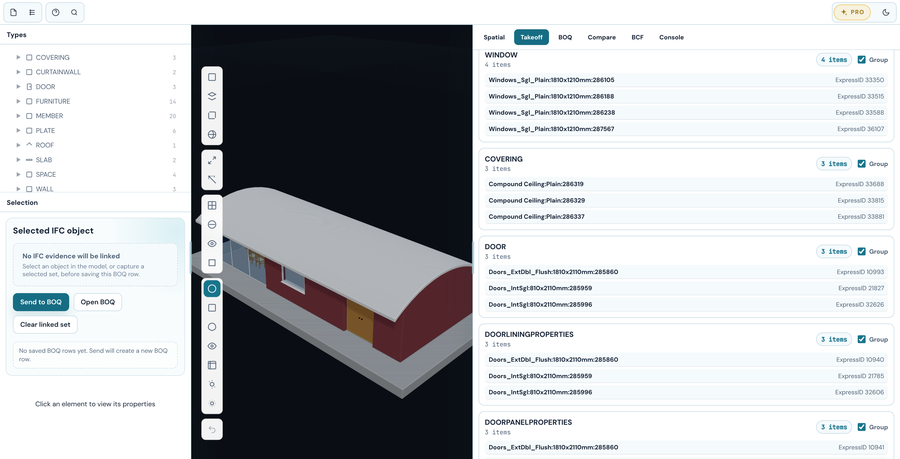This screenshot has width=900, height=459.
Task: Click the slab line icon beside SLAB
Action: 29,160
